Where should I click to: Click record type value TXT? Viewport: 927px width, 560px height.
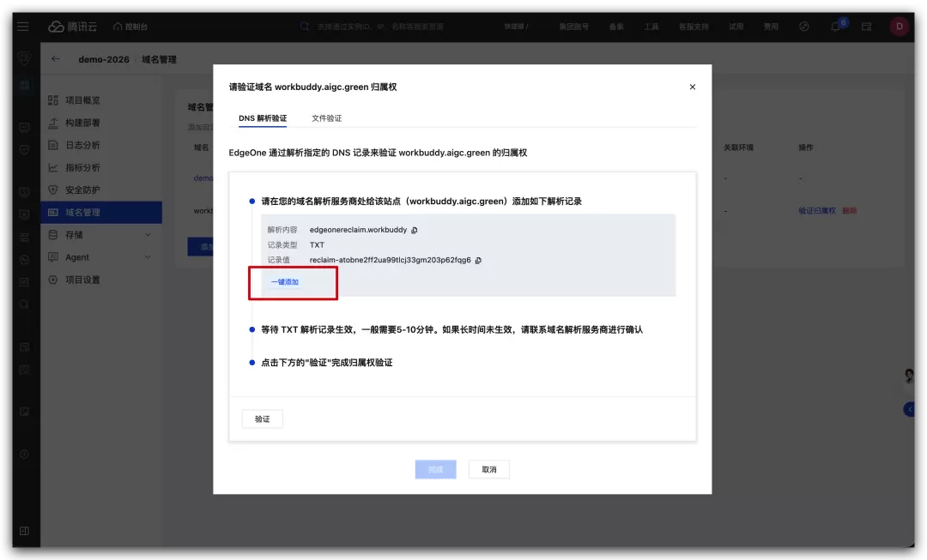point(317,244)
